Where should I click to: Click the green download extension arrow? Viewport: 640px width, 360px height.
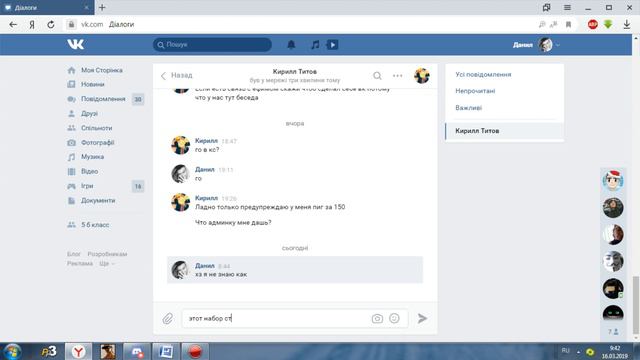click(608, 24)
